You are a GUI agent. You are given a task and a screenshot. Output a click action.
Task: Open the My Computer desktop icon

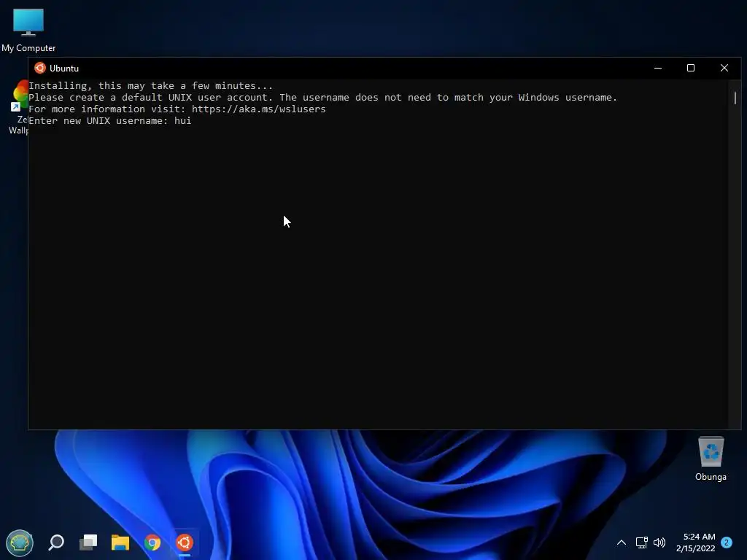[x=28, y=31]
